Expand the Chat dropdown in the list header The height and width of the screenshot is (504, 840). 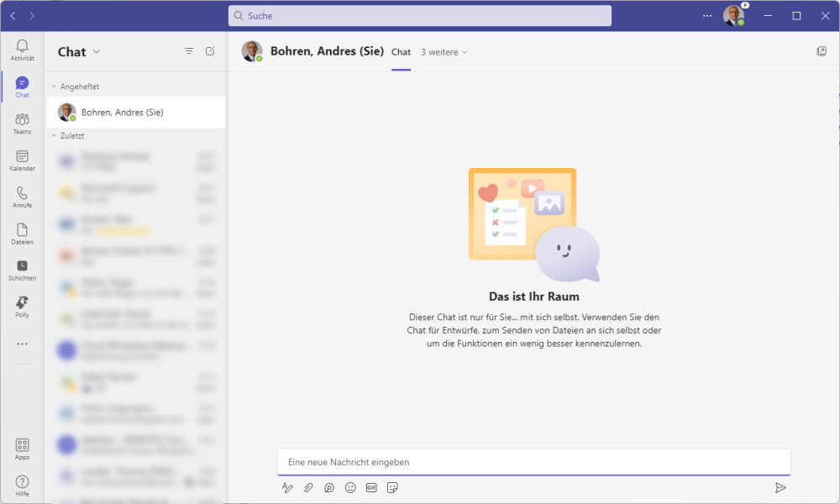(x=97, y=51)
